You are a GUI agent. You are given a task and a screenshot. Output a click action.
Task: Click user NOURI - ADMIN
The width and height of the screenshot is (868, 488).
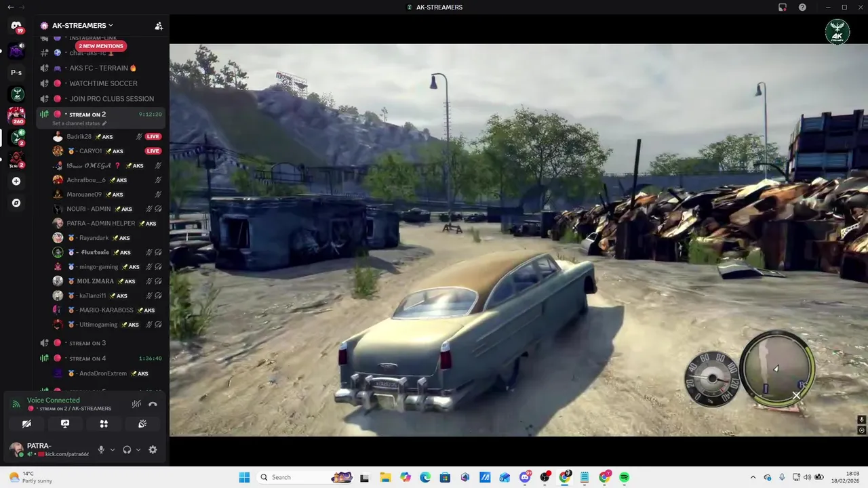(x=108, y=209)
